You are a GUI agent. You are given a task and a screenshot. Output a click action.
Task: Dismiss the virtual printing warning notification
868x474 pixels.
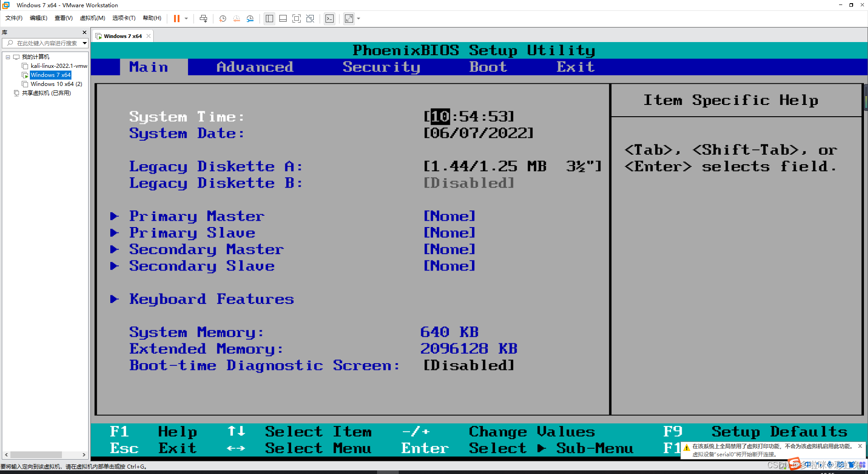pos(860,446)
